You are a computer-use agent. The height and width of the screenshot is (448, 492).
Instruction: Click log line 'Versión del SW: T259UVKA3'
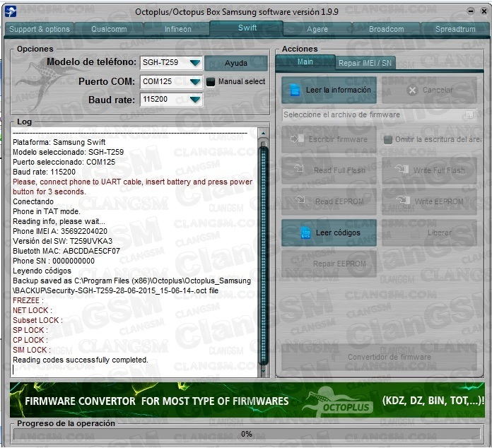[x=62, y=241]
